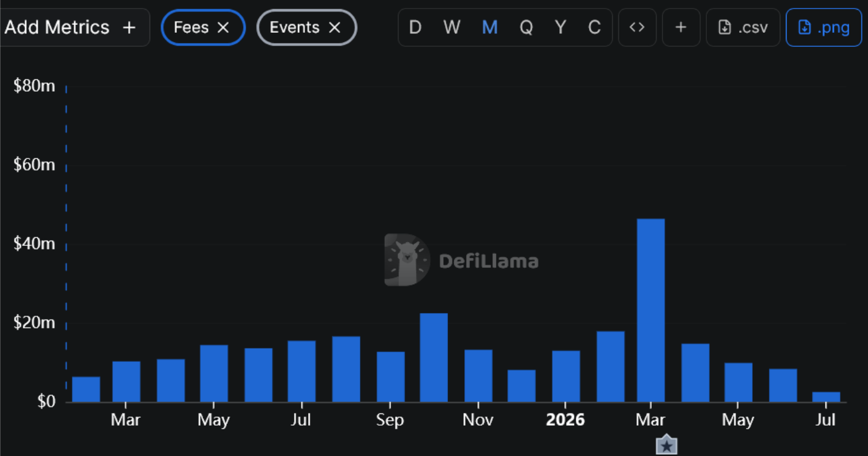Image resolution: width=868 pixels, height=456 pixels.
Task: Select Yearly (Y) grouping
Action: (x=560, y=27)
